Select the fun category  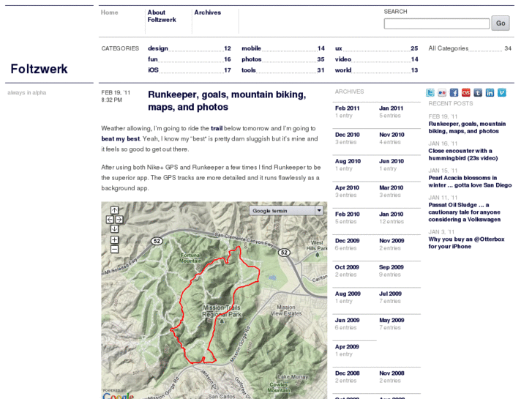point(153,59)
